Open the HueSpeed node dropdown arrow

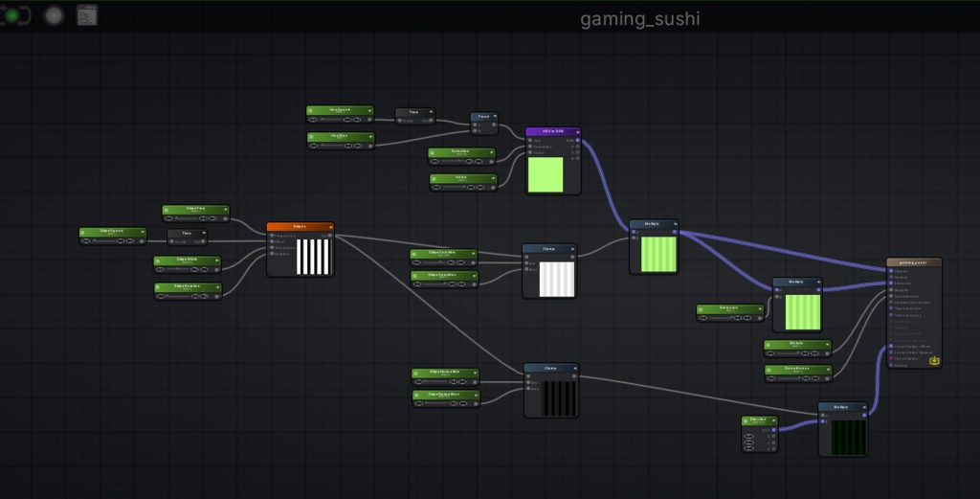coord(369,111)
